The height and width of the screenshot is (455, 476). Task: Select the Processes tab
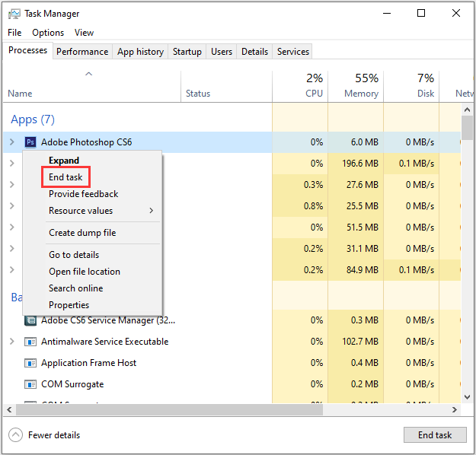click(x=27, y=50)
